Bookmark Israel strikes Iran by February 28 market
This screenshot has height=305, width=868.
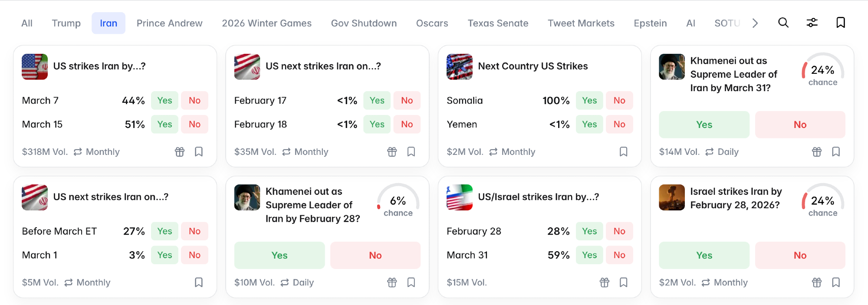pos(836,282)
